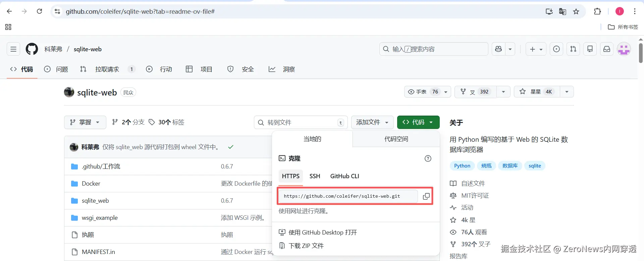
Task: Star the repository with 星星 button
Action: [537, 92]
